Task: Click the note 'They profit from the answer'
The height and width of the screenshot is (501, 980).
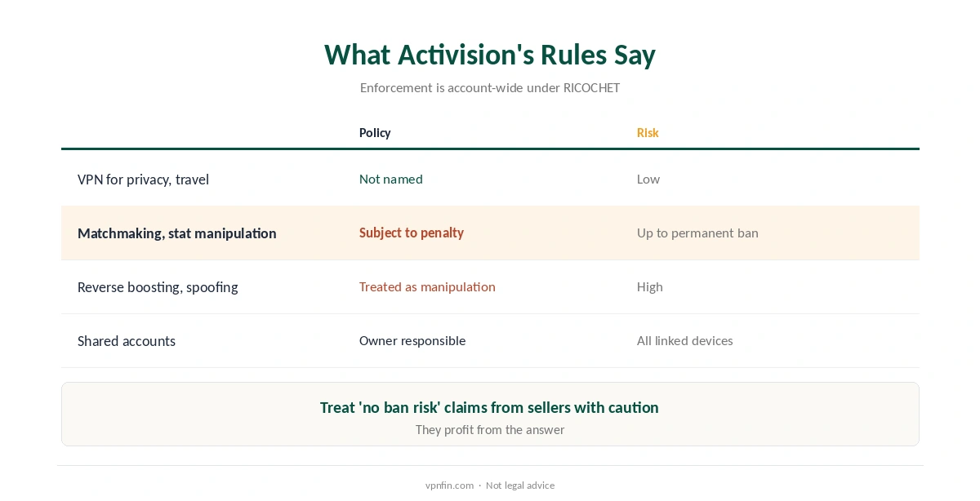Action: pyautogui.click(x=490, y=429)
